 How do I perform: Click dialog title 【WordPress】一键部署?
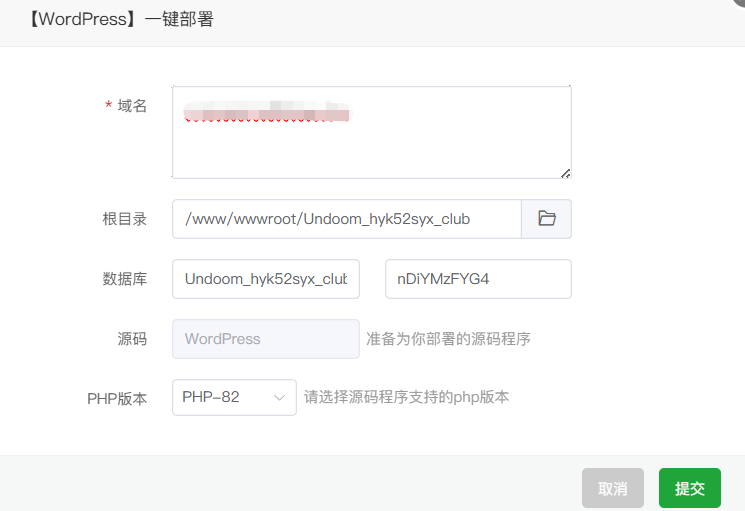121,19
